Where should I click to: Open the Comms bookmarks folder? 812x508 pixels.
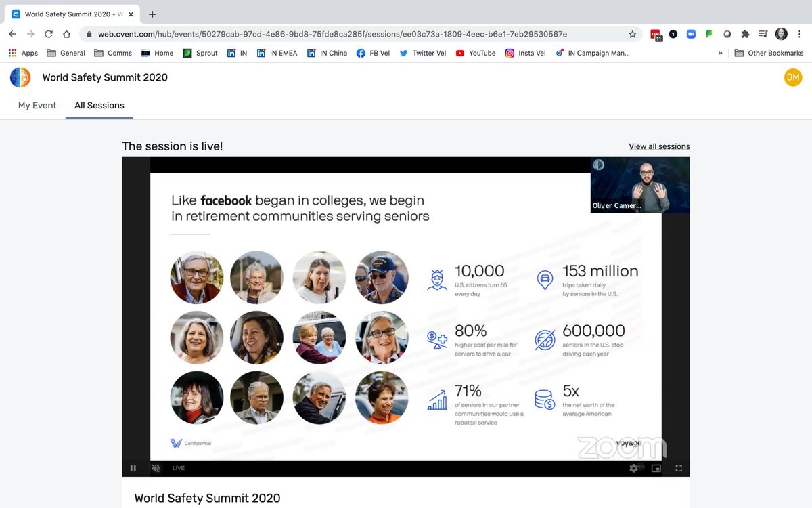pyautogui.click(x=113, y=53)
